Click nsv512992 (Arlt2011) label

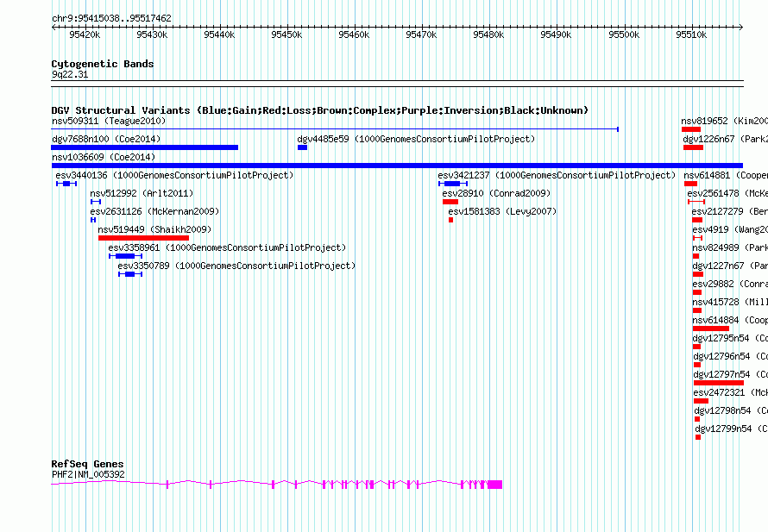point(142,193)
